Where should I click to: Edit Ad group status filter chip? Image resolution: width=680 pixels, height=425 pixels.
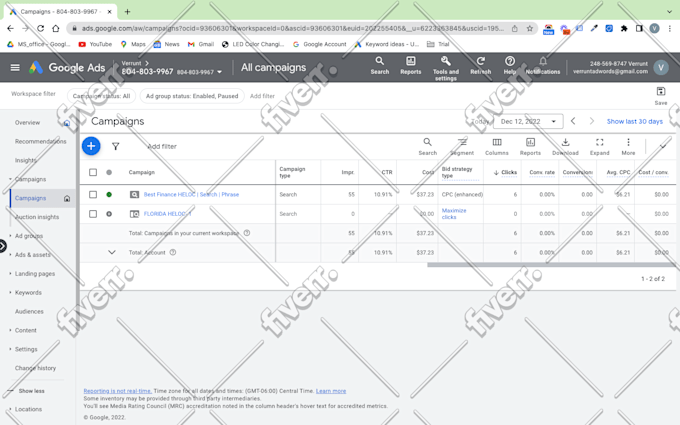192,96
